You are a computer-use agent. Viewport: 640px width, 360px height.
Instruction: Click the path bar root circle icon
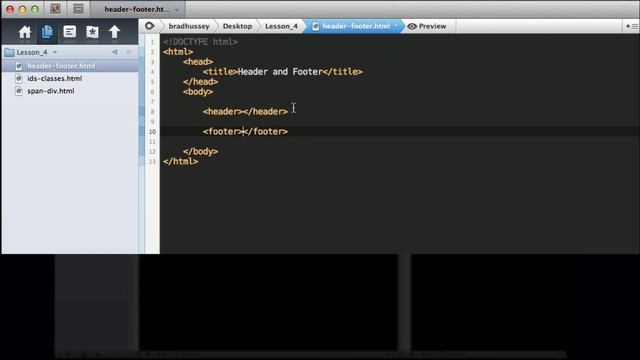pos(150,26)
